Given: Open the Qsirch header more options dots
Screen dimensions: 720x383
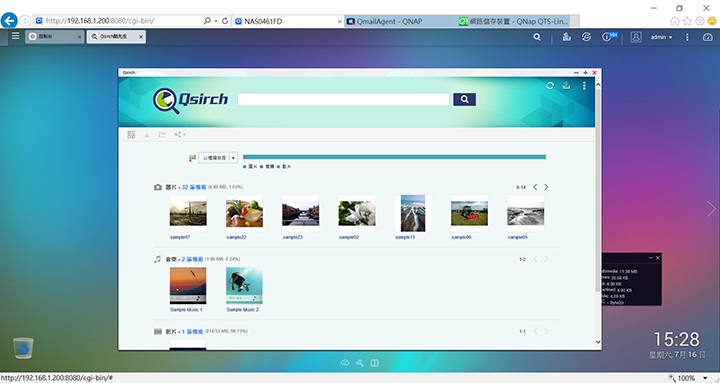Looking at the screenshot, I should pyautogui.click(x=584, y=86).
